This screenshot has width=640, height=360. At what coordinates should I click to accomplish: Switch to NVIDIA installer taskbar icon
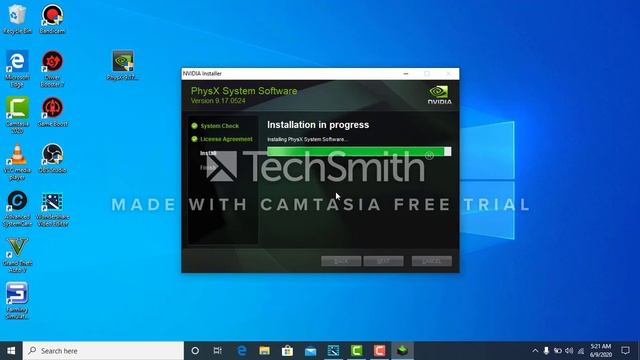pyautogui.click(x=402, y=351)
